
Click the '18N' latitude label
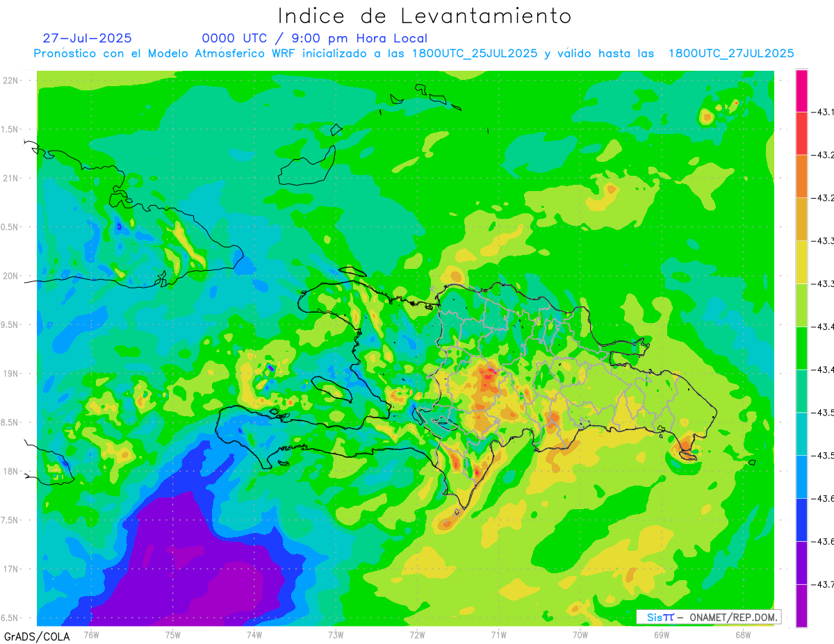10,472
